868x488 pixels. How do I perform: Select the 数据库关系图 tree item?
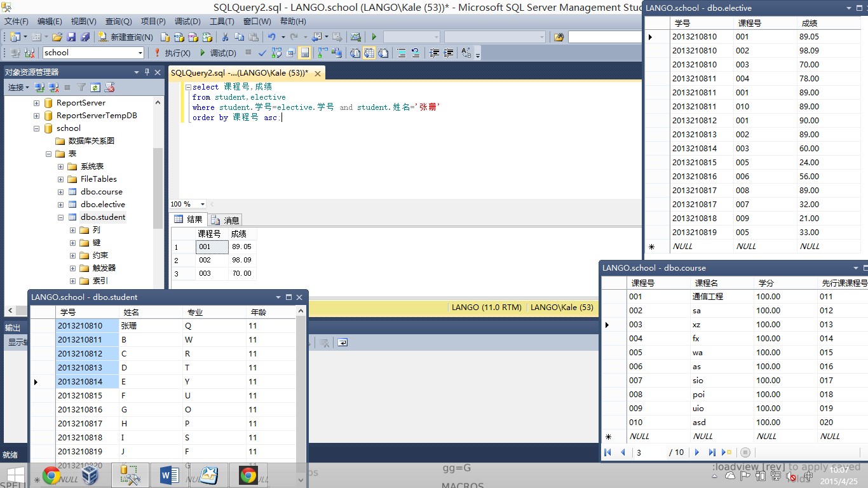(x=92, y=141)
